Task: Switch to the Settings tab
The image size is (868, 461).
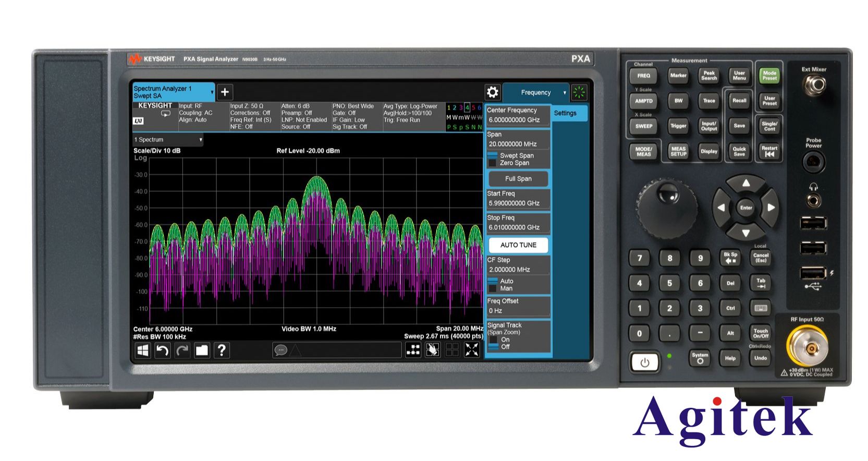Action: (569, 113)
